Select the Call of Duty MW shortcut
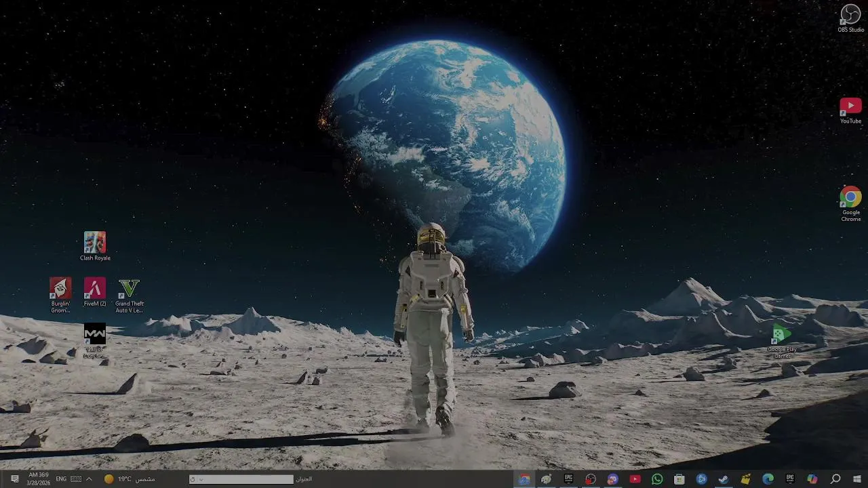The width and height of the screenshot is (868, 488). click(x=95, y=341)
